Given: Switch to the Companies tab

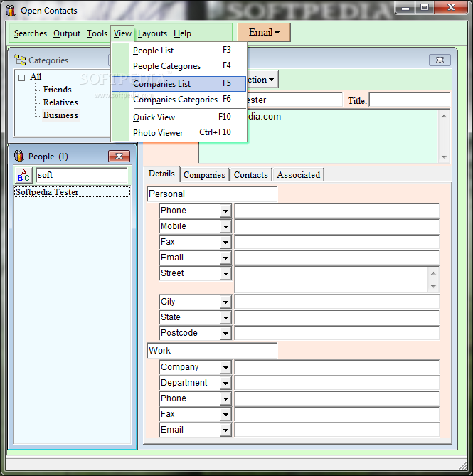Looking at the screenshot, I should click(204, 175).
